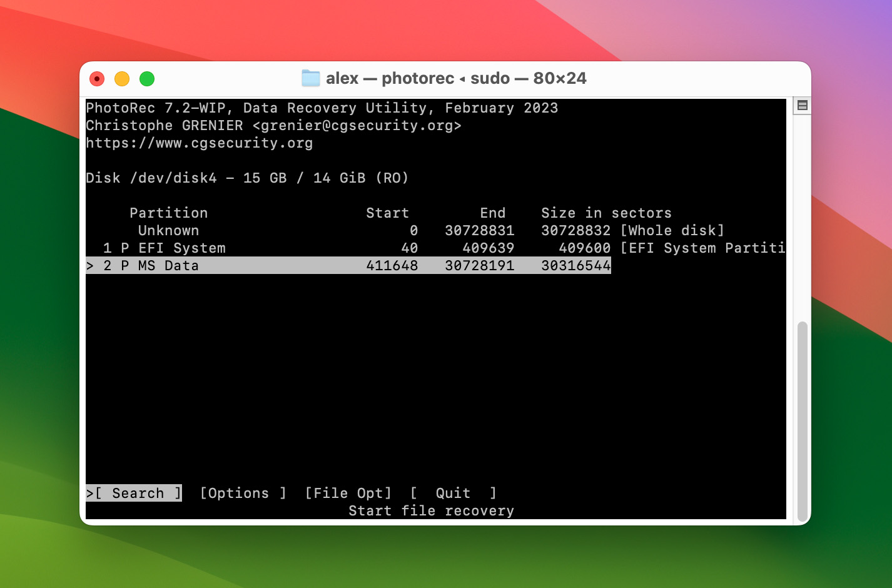Select the Search menu option

[x=134, y=493]
